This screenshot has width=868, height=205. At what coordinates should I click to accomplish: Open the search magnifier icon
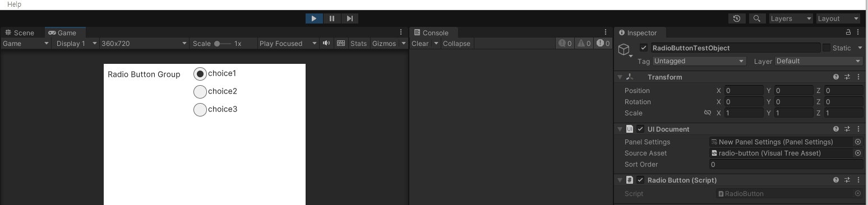click(x=757, y=18)
